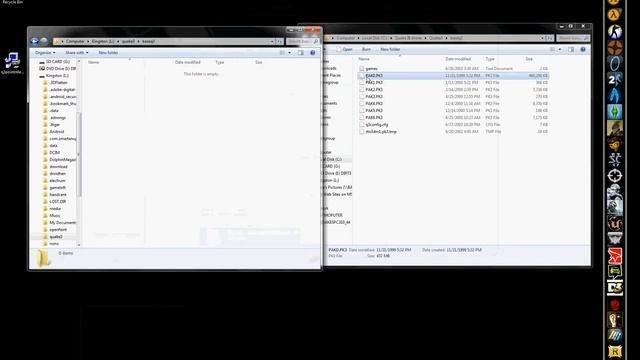Screen dimensions: 640x360
Task: Launch Mirror's Edge red icon in dock
Action: point(614,256)
